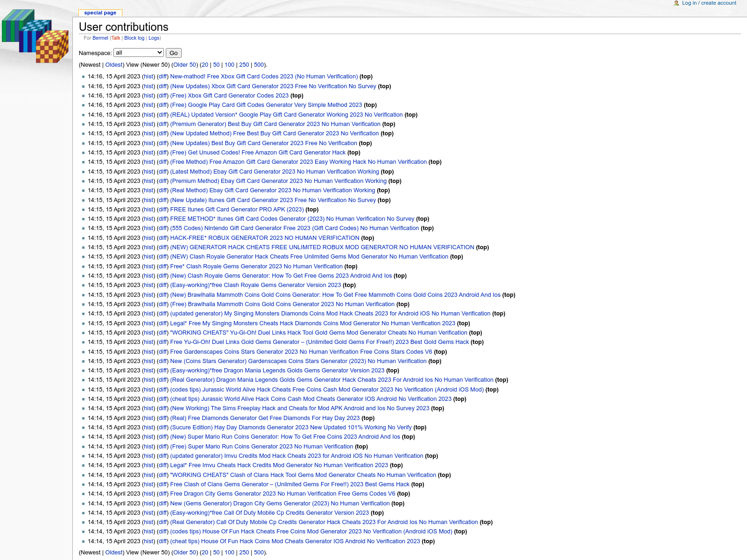The height and width of the screenshot is (560, 747).
Task: Open the Namespace dropdown
Action: pyautogui.click(x=139, y=53)
